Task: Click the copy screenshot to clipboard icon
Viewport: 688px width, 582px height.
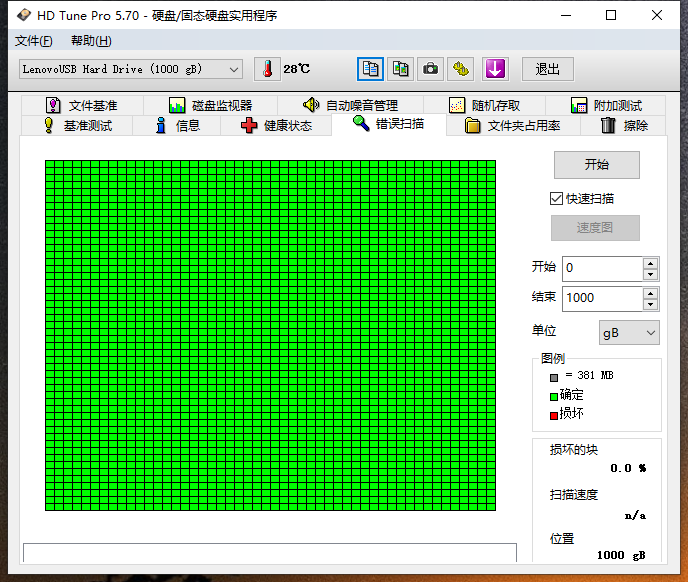Action: (400, 69)
